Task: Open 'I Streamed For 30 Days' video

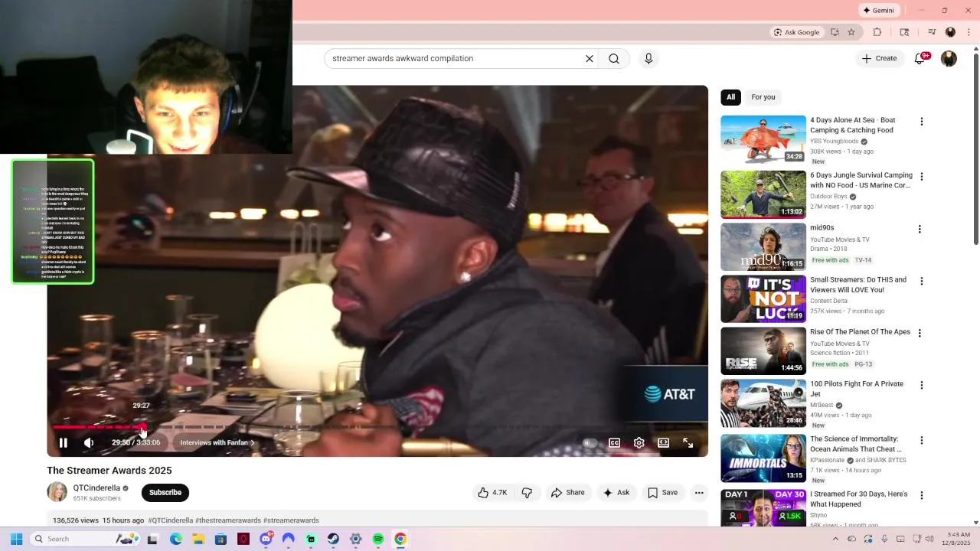Action: [858, 499]
